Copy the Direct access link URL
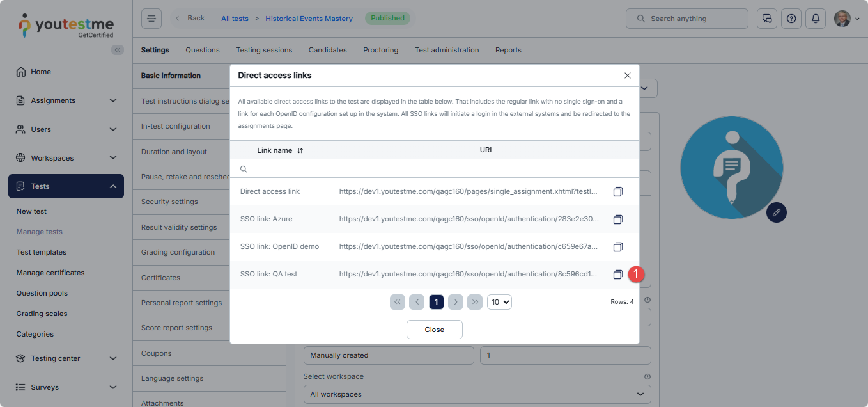868x407 pixels. [617, 192]
